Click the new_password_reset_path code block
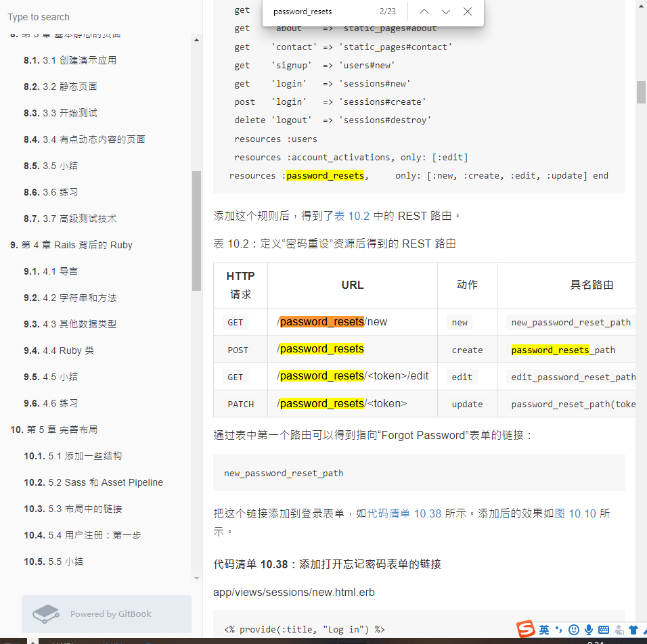 [x=419, y=473]
